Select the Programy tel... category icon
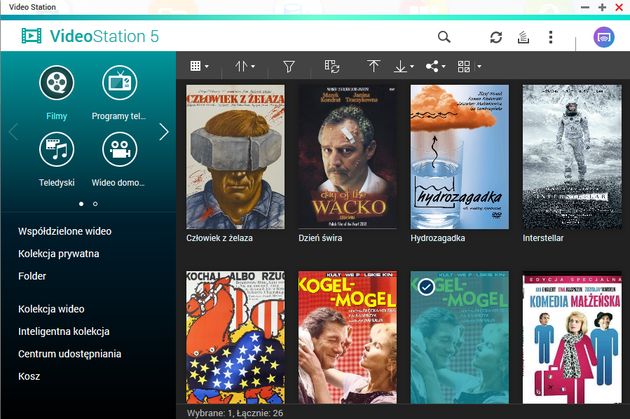 119,83
